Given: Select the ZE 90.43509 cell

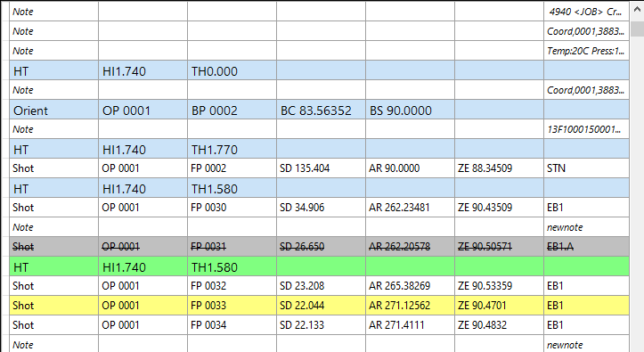Looking at the screenshot, I should pos(499,208).
